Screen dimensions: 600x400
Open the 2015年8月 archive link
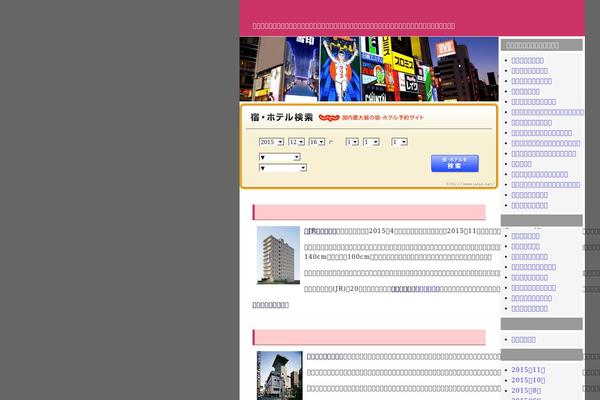click(526, 390)
